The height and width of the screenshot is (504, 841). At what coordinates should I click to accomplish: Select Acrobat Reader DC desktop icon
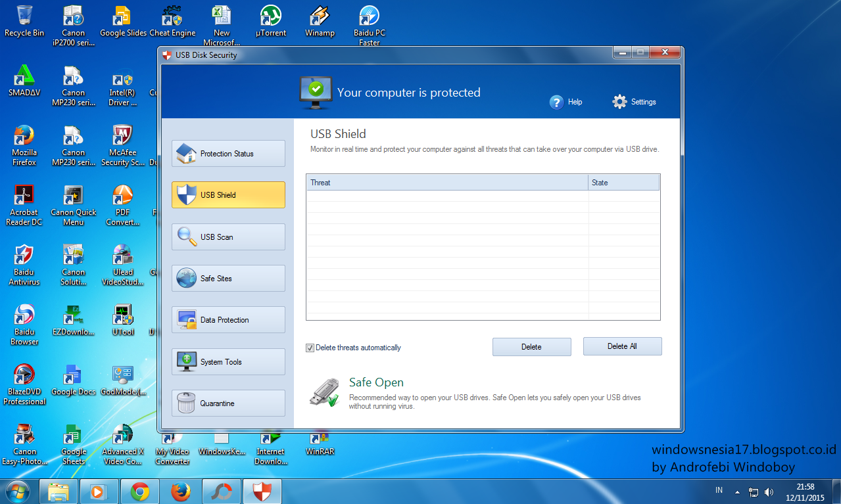[x=24, y=205]
